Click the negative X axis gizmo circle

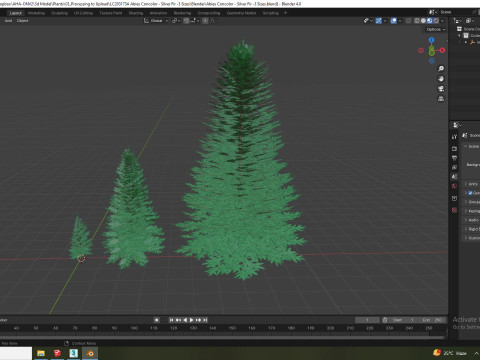coord(421,50)
